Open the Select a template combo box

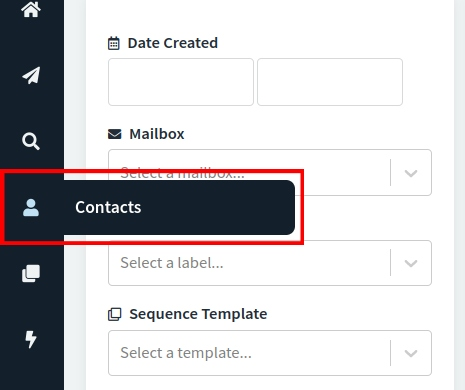coord(270,353)
